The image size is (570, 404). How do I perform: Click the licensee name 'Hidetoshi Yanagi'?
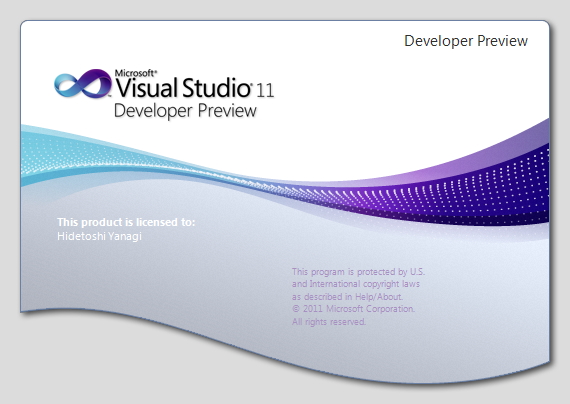[99, 236]
